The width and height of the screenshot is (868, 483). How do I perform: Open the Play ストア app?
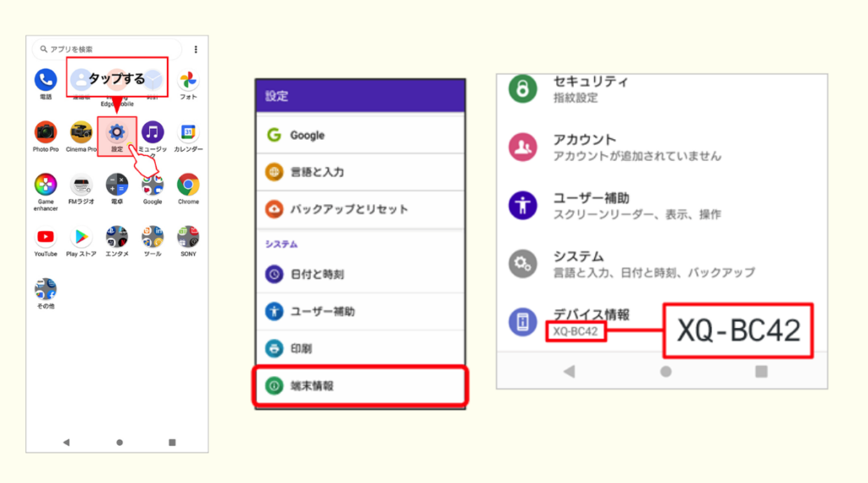click(81, 238)
